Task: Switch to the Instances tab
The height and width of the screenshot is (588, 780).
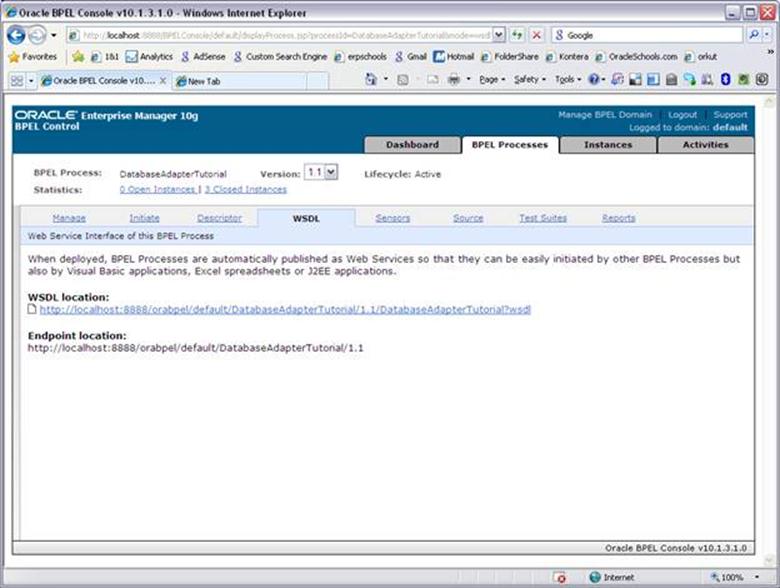Action: [x=607, y=145]
